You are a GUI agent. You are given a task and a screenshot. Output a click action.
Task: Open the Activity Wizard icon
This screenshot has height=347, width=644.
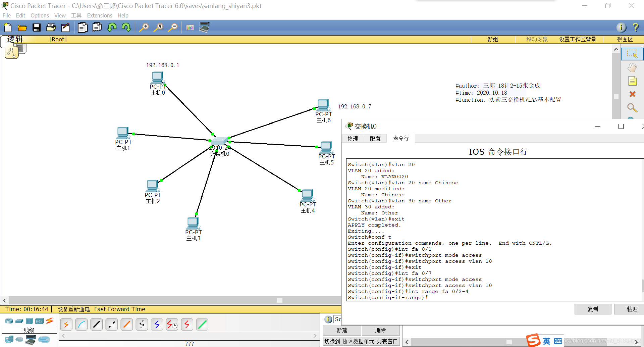coord(65,28)
